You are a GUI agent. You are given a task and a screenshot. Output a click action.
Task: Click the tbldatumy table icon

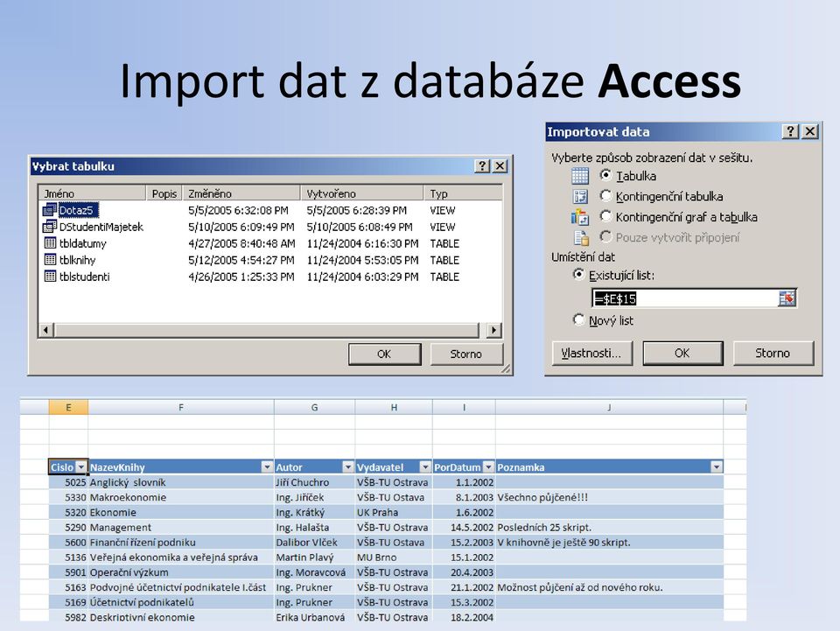point(50,243)
